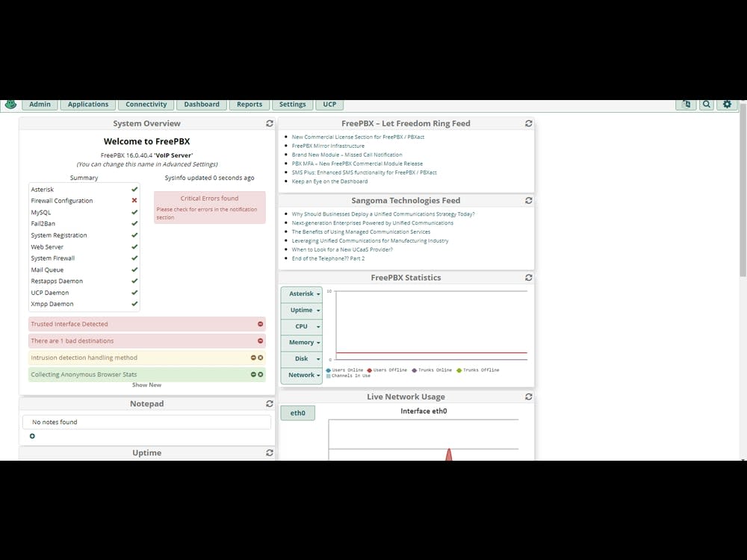Open End of the Telephone?? Part 2 link

pos(328,258)
